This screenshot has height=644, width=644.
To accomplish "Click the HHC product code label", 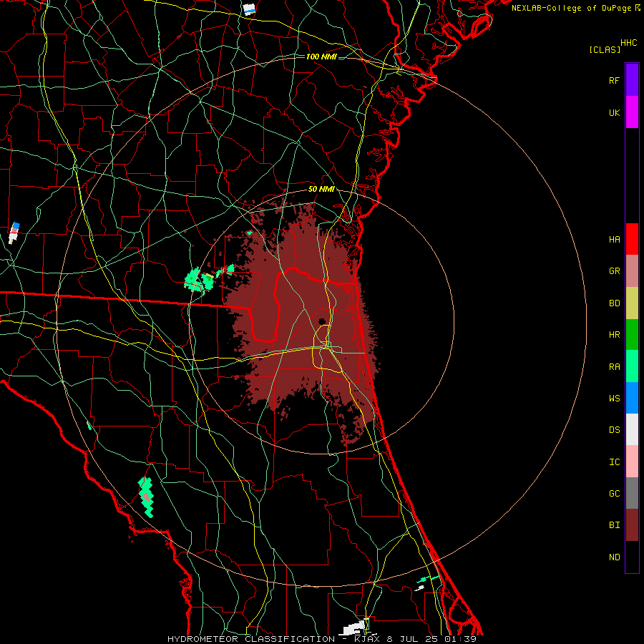I will (x=629, y=43).
